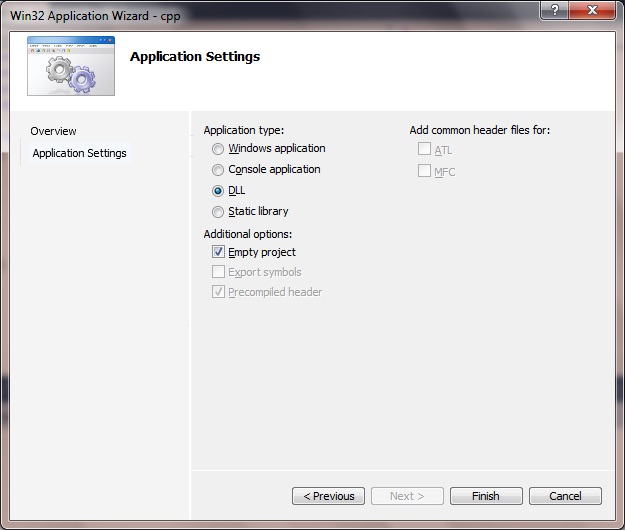Viewport: 625px width, 530px height.
Task: Click the 'Application type:' label
Action: click(244, 130)
